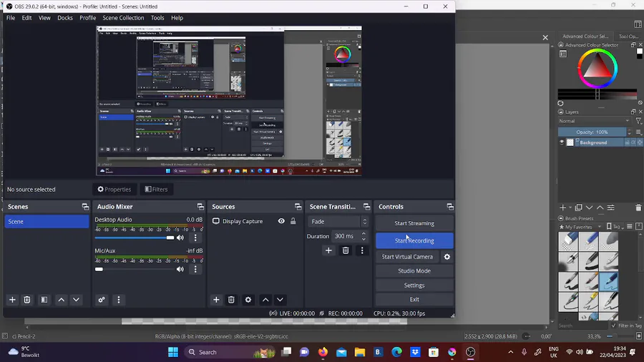This screenshot has height=362, width=644.
Task: Select Scene item in Scenes list
Action: pyautogui.click(x=47, y=222)
